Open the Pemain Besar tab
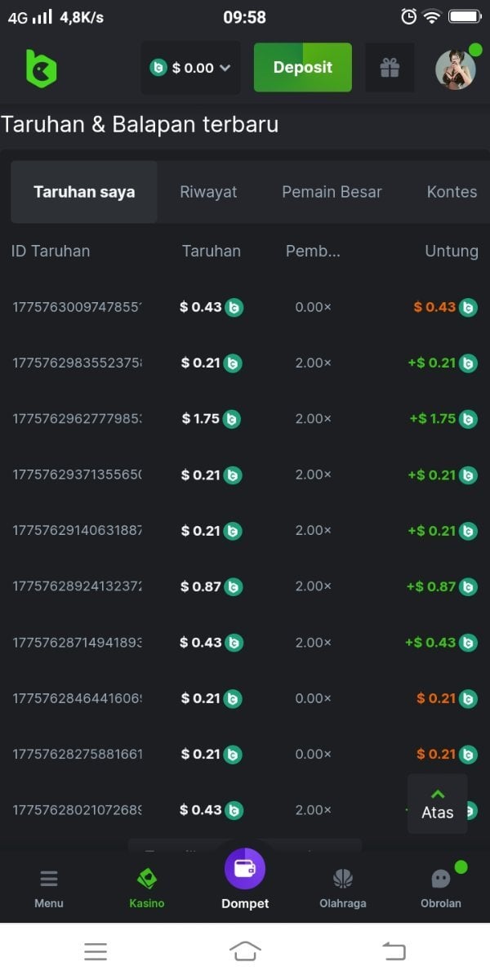This screenshot has width=490, height=980. tap(332, 192)
